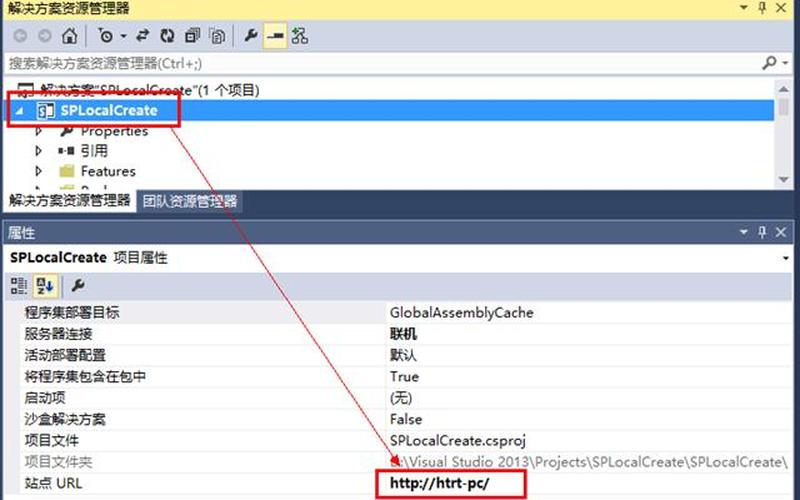
Task: Expand the Properties tree node
Action: [x=39, y=131]
